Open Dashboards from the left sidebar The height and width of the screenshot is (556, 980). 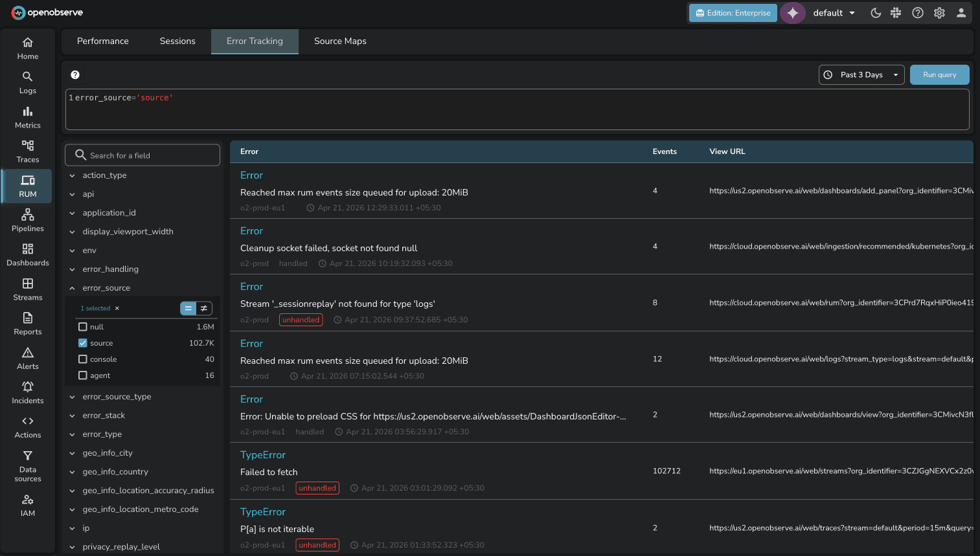click(x=27, y=255)
